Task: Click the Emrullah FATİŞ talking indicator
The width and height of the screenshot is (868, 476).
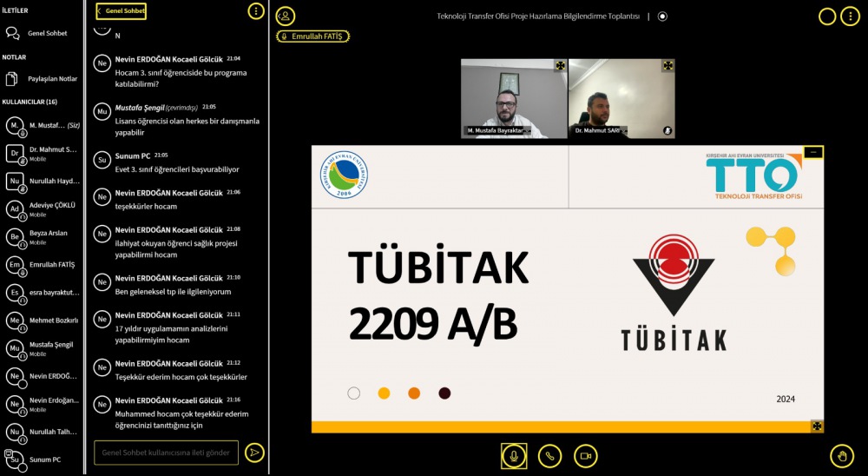Action: [x=313, y=36]
